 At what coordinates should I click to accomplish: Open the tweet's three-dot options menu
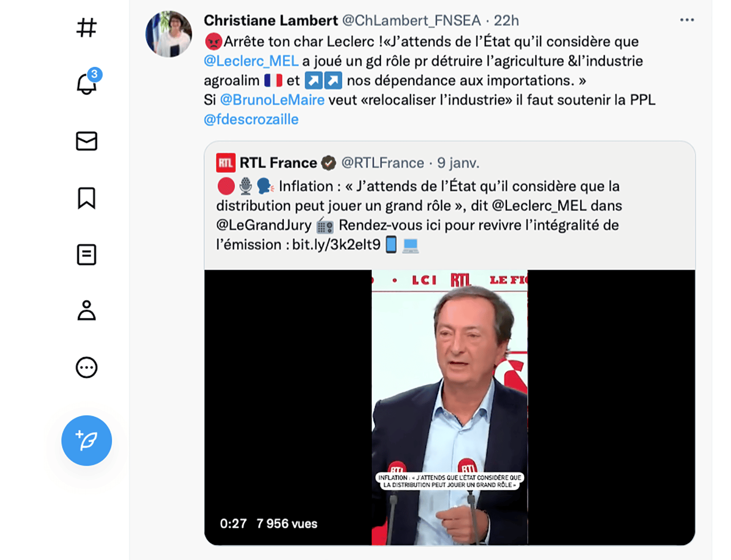tap(687, 20)
